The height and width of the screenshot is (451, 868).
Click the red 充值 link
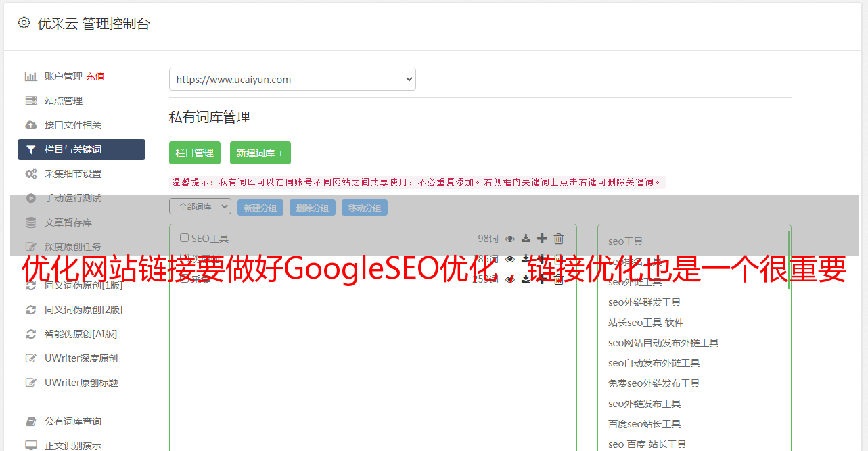tap(95, 76)
